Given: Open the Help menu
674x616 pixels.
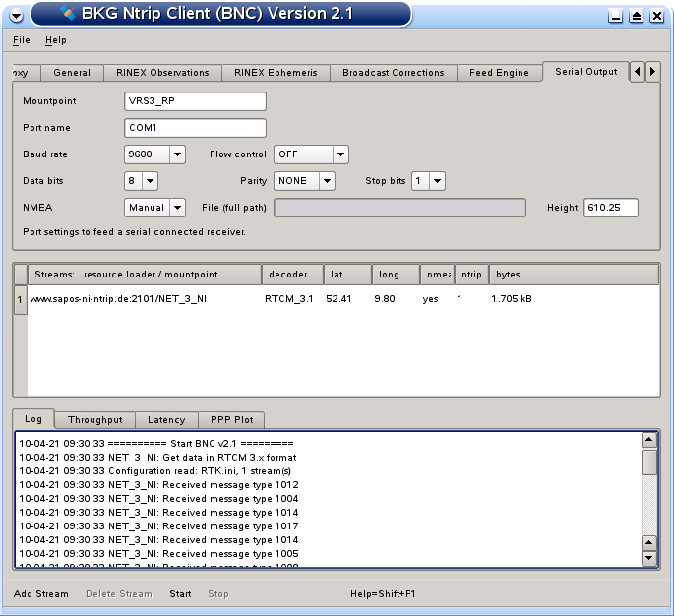Looking at the screenshot, I should click(x=56, y=40).
